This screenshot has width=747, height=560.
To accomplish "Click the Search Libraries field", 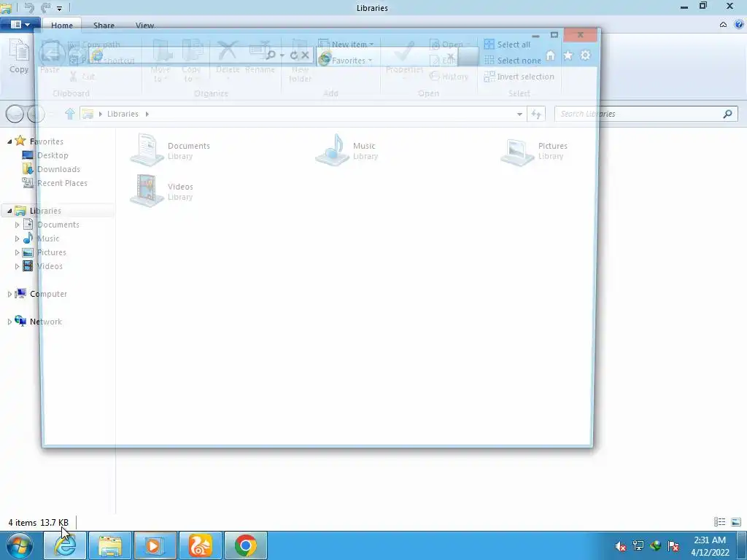I will point(646,114).
